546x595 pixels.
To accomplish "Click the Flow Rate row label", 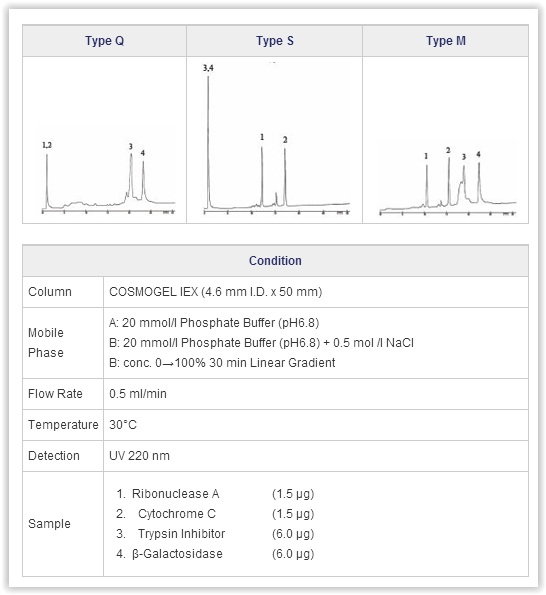I will [55, 394].
